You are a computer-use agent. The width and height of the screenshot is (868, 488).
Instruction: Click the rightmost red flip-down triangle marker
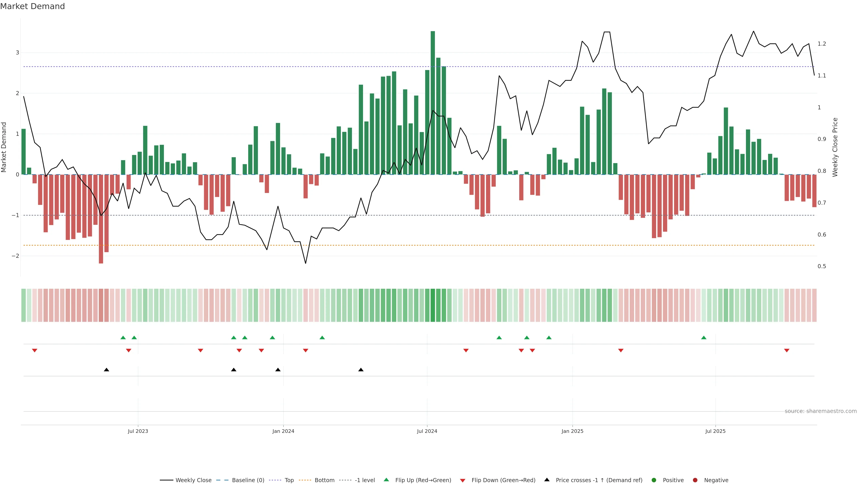pos(787,351)
